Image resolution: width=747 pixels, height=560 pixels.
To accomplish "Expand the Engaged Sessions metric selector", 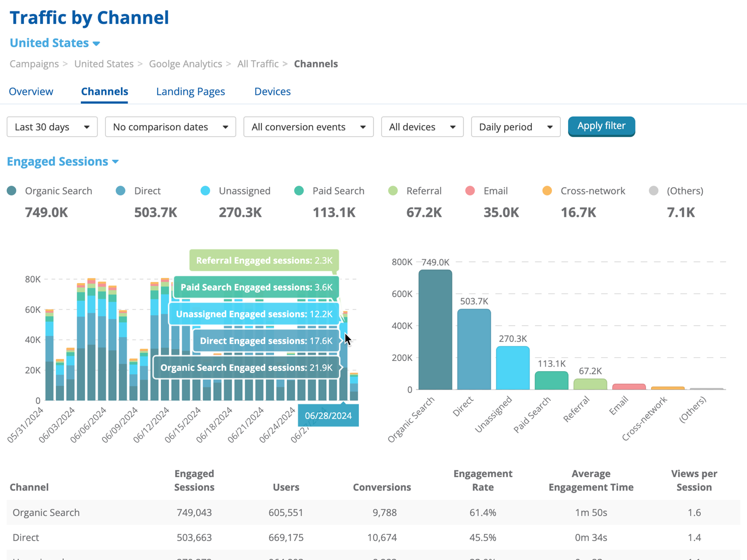I will [63, 162].
